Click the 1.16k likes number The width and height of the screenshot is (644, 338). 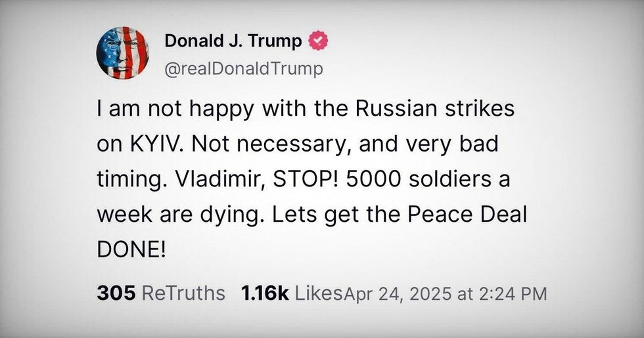[265, 293]
